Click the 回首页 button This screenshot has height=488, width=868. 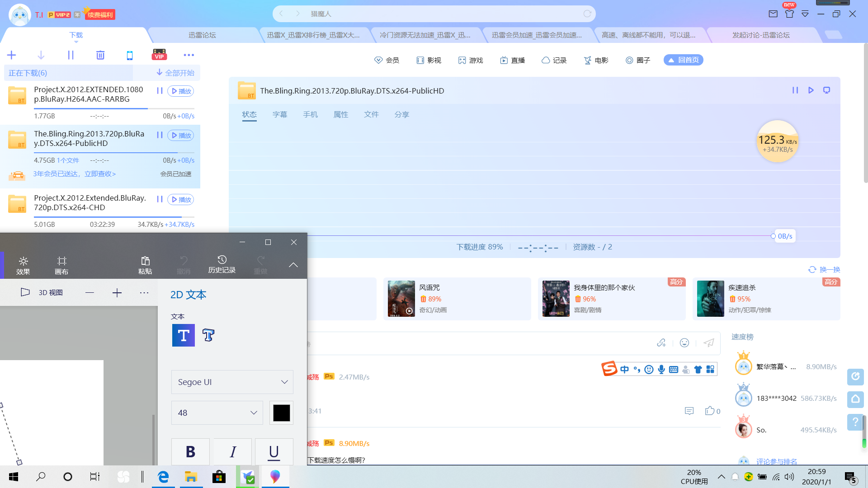click(x=683, y=60)
